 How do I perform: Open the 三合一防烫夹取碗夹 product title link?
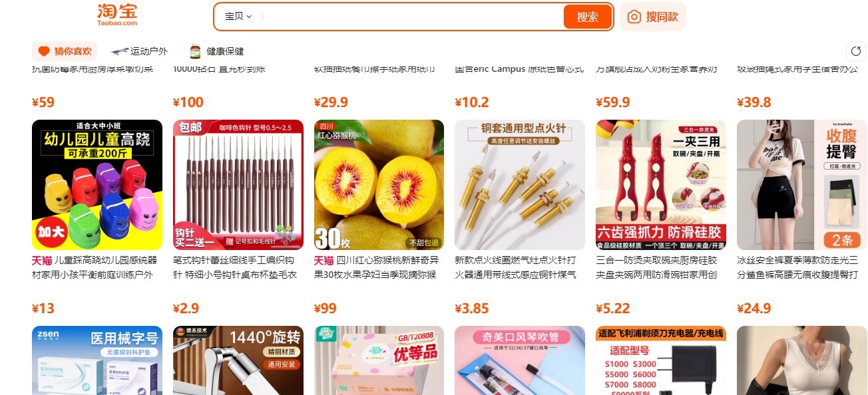657,267
